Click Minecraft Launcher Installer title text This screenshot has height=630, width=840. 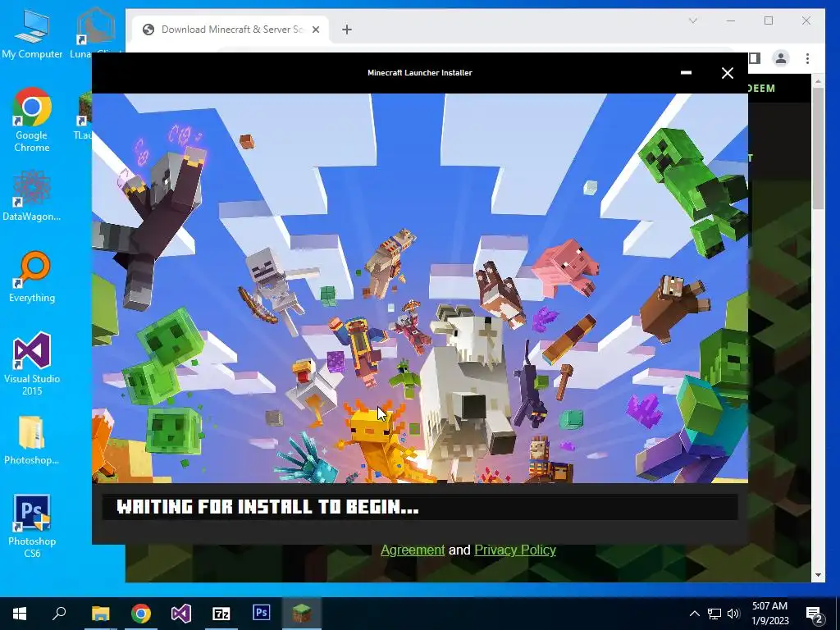click(420, 73)
